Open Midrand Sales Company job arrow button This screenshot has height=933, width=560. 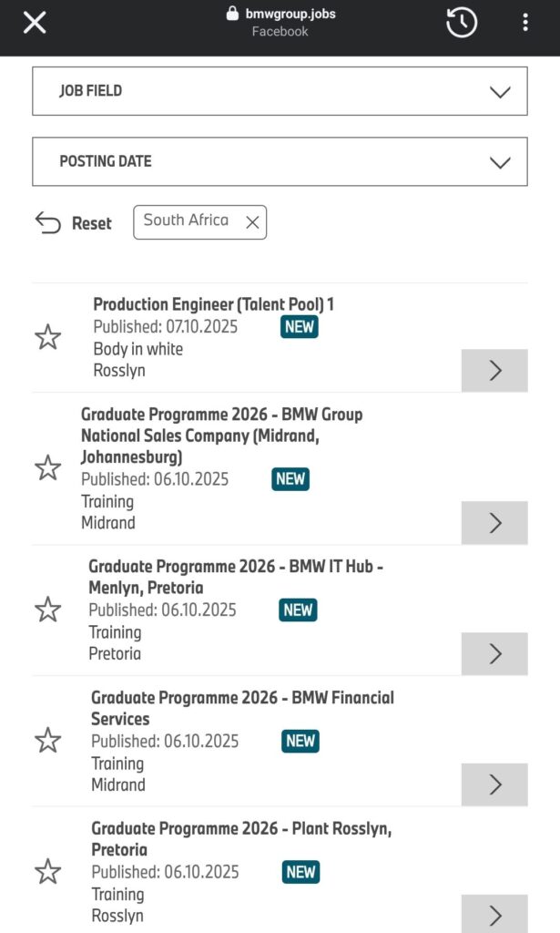pos(494,522)
